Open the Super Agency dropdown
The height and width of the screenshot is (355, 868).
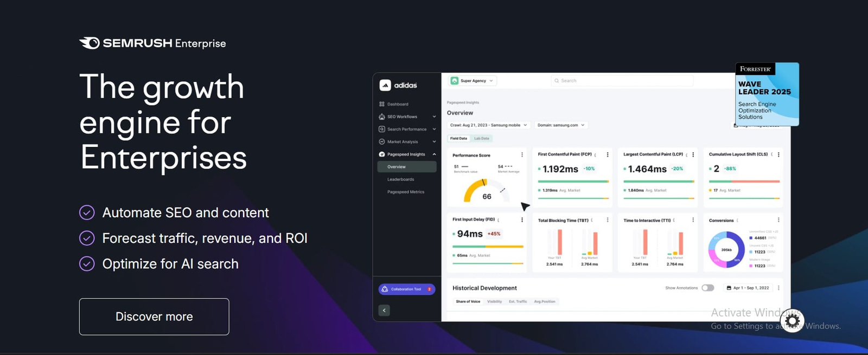[473, 81]
